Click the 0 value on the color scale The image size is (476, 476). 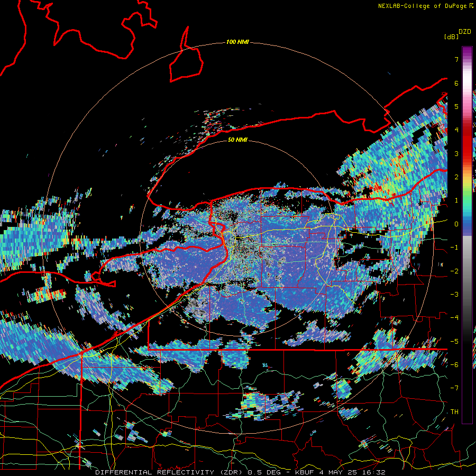[x=456, y=224]
